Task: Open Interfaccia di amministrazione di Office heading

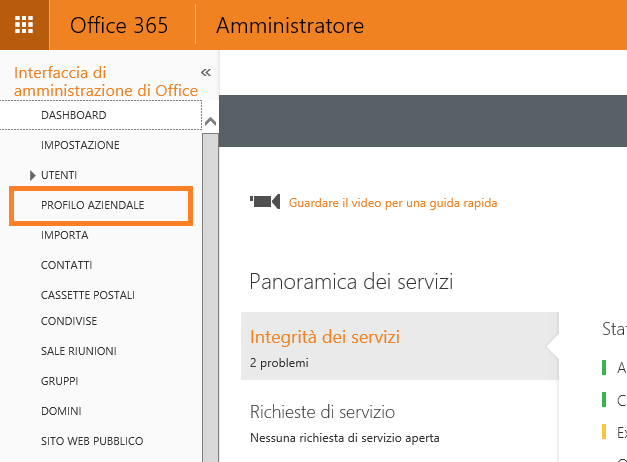Action: point(106,81)
